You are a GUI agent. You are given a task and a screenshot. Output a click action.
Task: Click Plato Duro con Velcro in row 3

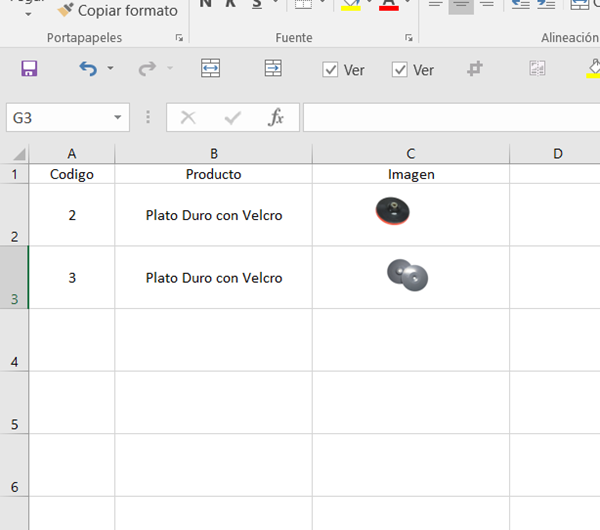[x=214, y=277]
